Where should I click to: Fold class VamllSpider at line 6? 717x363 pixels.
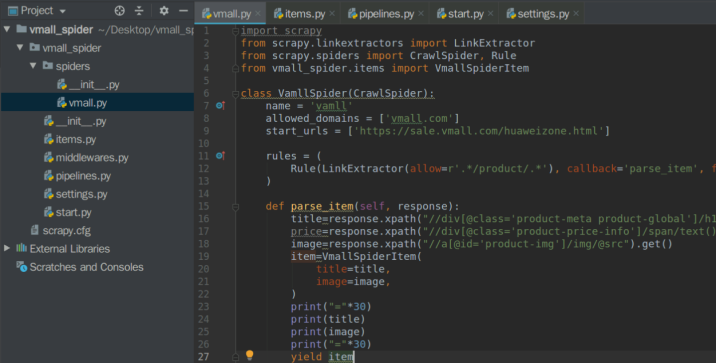pyautogui.click(x=235, y=93)
